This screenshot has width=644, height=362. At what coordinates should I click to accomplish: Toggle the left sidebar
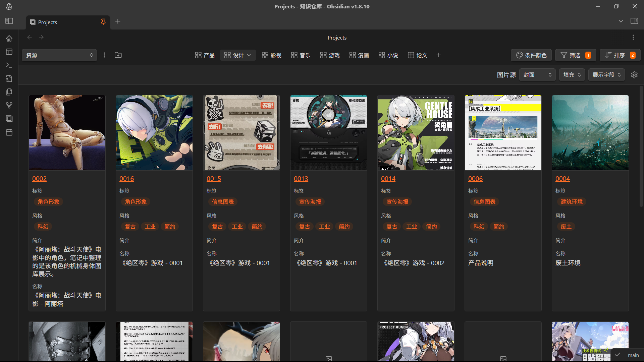pyautogui.click(x=9, y=21)
